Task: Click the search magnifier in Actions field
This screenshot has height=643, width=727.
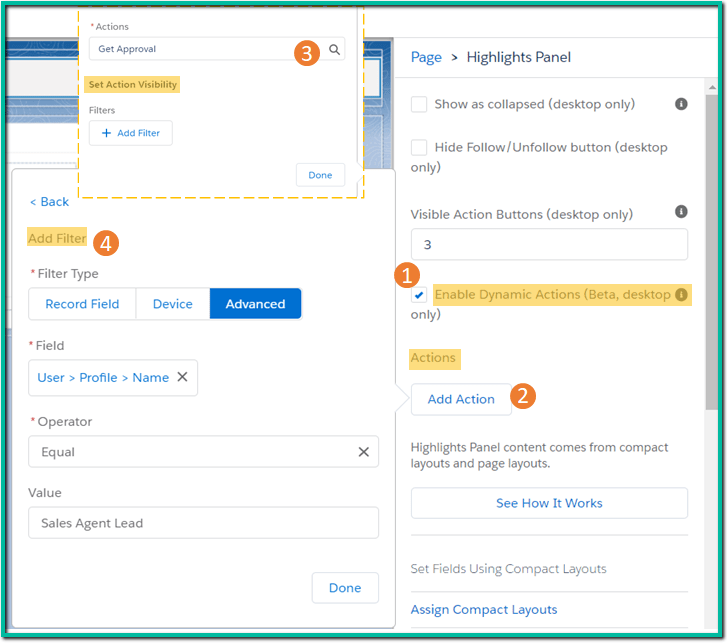Action: 335,49
